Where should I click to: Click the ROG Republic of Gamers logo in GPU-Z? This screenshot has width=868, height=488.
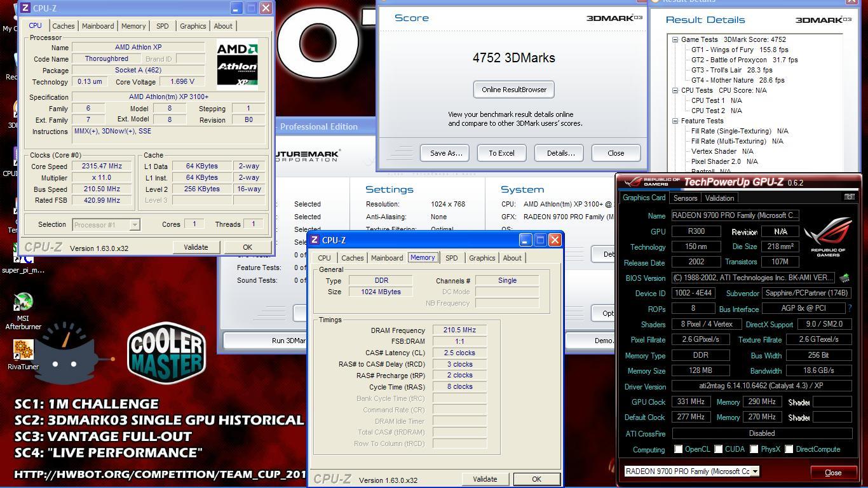point(828,237)
